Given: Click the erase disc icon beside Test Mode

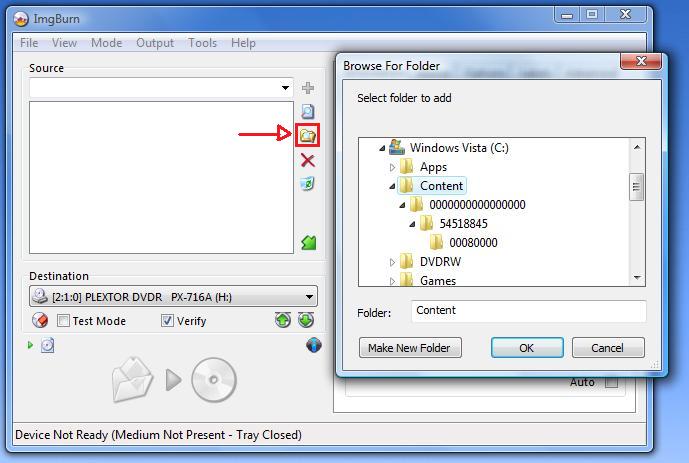Looking at the screenshot, I should coord(40,320).
